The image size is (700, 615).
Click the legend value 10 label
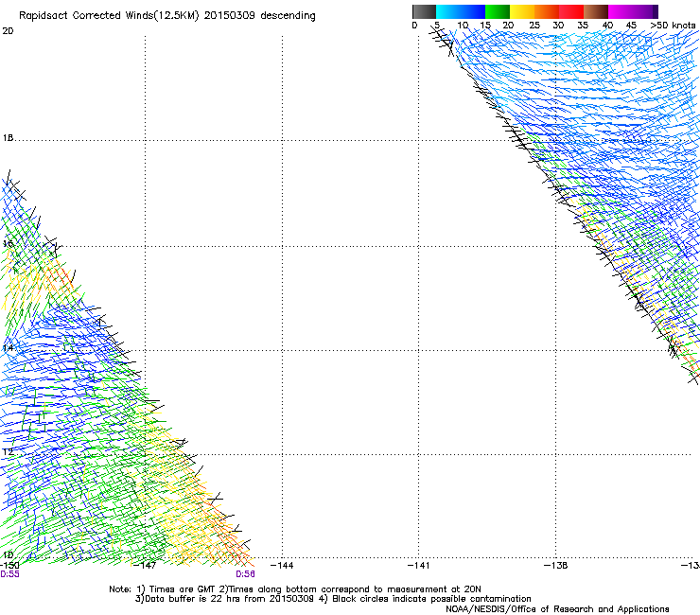[x=463, y=25]
